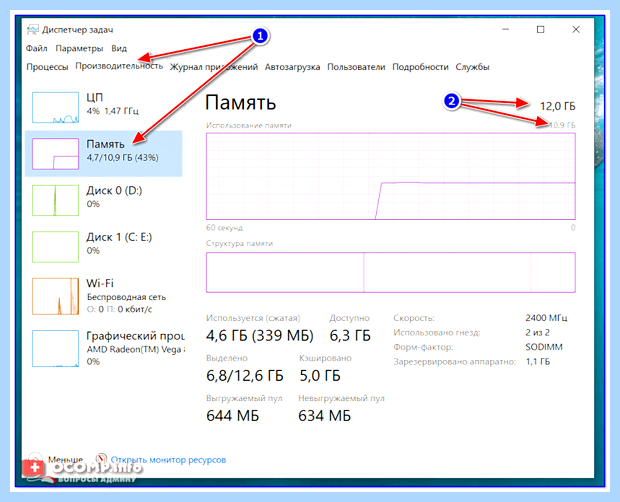Click the memory composition bar
620x502 pixels.
tap(391, 272)
